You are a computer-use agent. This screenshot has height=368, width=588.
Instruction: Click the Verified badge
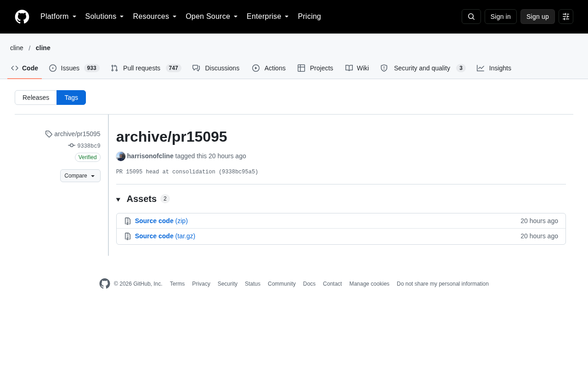pos(88,157)
